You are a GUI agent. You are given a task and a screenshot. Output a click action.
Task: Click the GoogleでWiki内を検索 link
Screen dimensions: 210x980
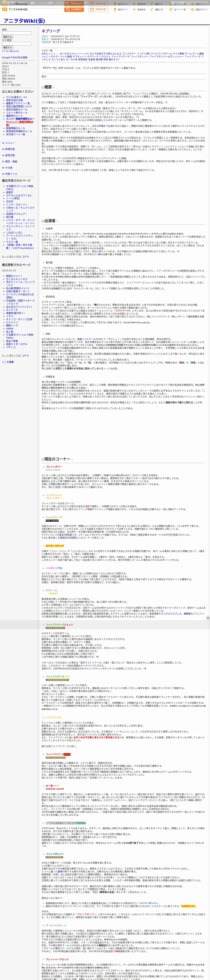tap(15, 57)
